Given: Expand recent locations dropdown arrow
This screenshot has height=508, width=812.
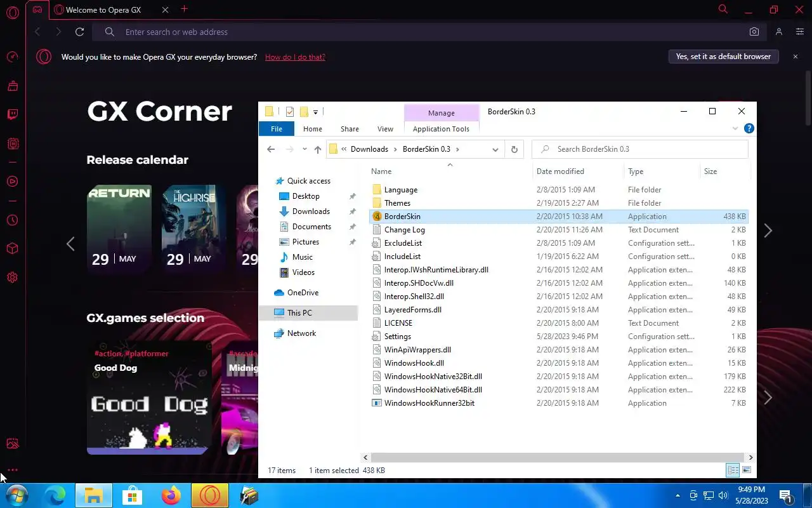Looking at the screenshot, I should pyautogui.click(x=304, y=149).
